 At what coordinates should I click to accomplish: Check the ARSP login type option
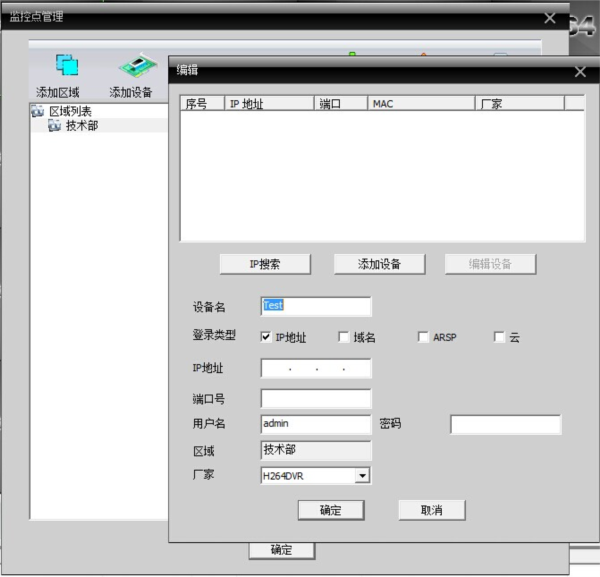coord(423,337)
